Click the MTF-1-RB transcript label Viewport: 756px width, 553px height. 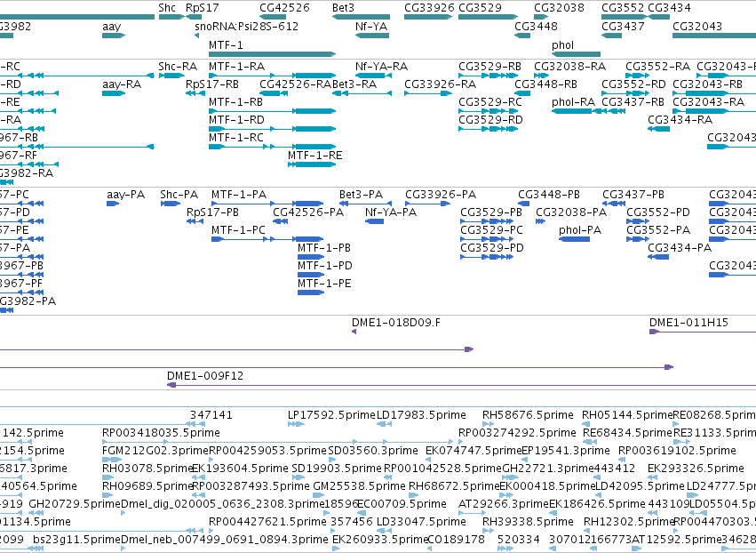pyautogui.click(x=235, y=102)
